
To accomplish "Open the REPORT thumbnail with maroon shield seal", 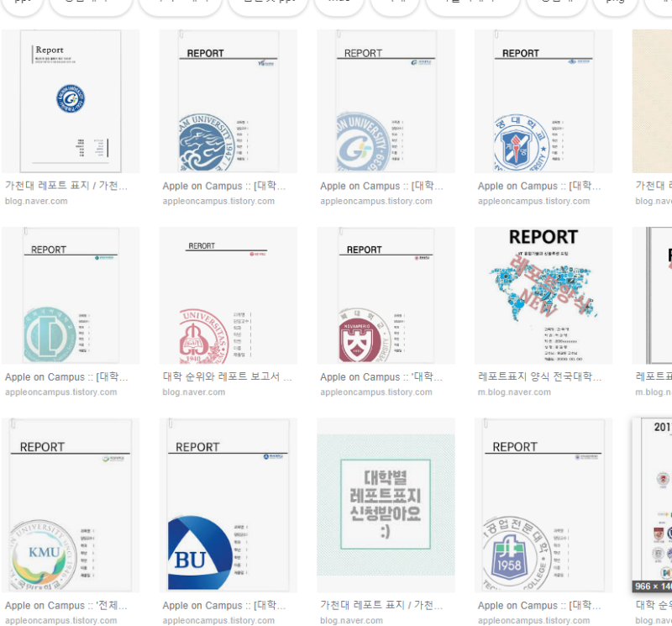I will click(386, 296).
